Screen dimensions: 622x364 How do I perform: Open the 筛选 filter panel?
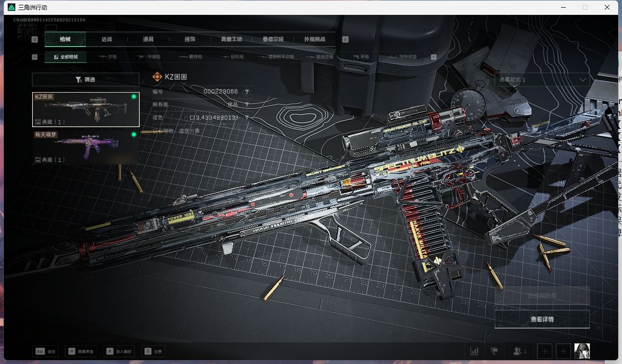[85, 80]
